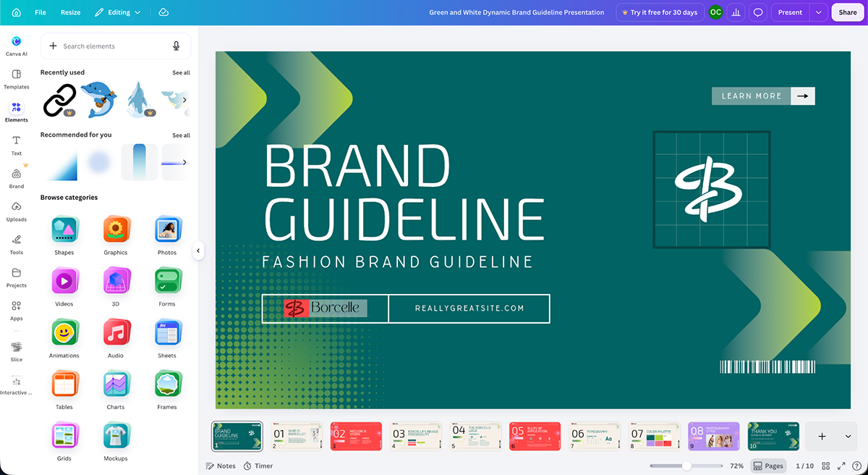Select BRAND GUIDELINE title on canvas
The image size is (868, 475).
click(404, 192)
